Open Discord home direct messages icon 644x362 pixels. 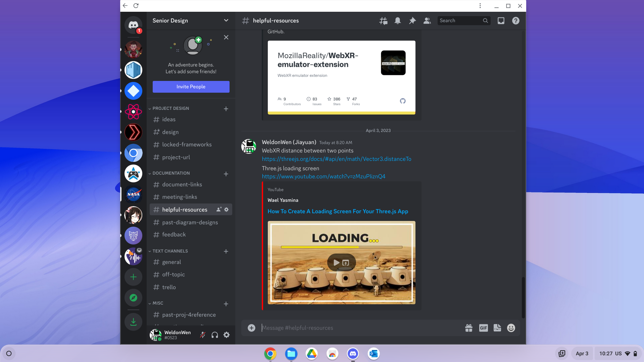click(133, 25)
